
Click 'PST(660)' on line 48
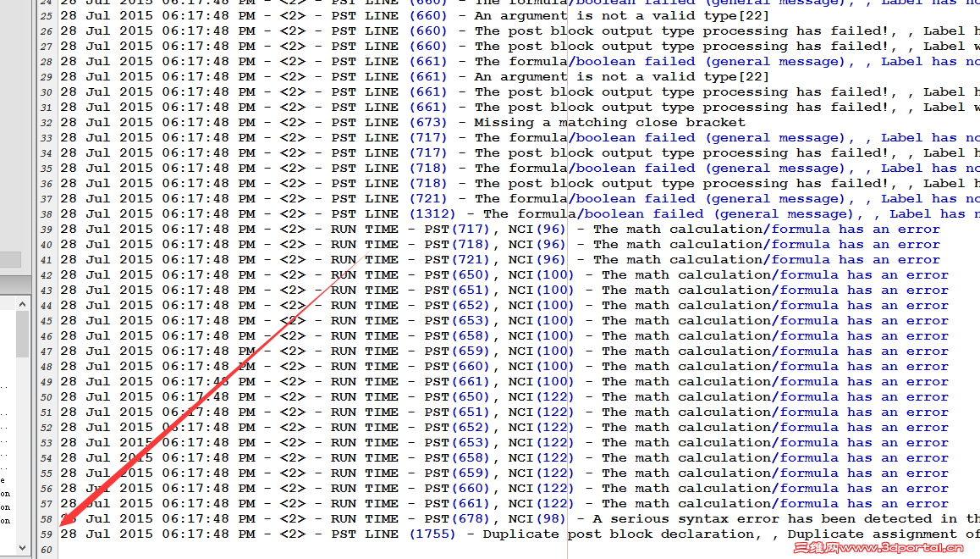pyautogui.click(x=458, y=367)
